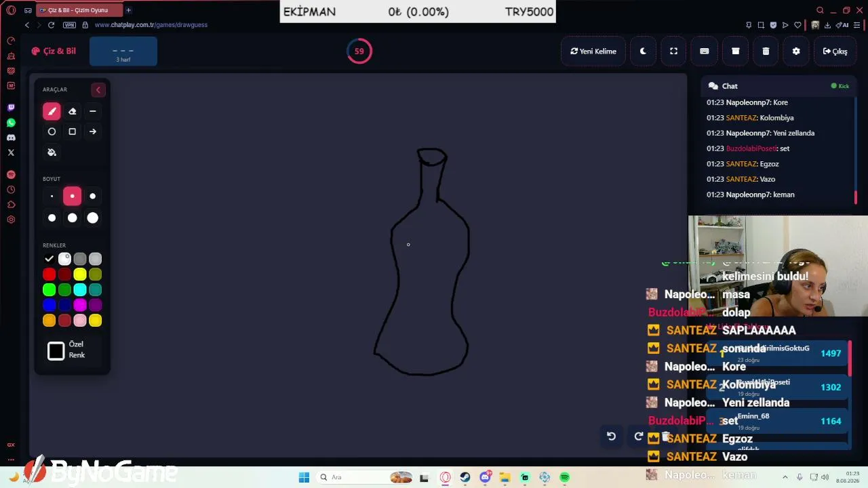Click Yeni Kelime to get new word
This screenshot has height=488, width=868.
point(593,51)
